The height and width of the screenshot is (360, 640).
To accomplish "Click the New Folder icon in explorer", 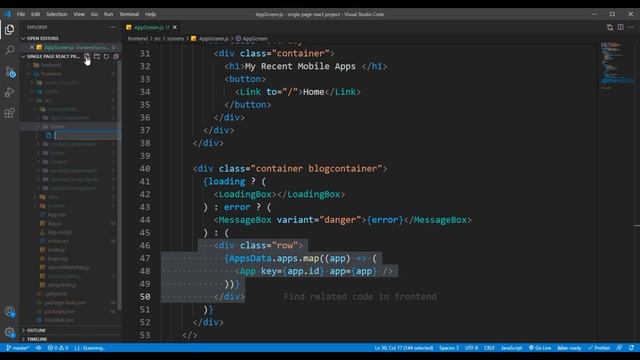I will click(97, 56).
